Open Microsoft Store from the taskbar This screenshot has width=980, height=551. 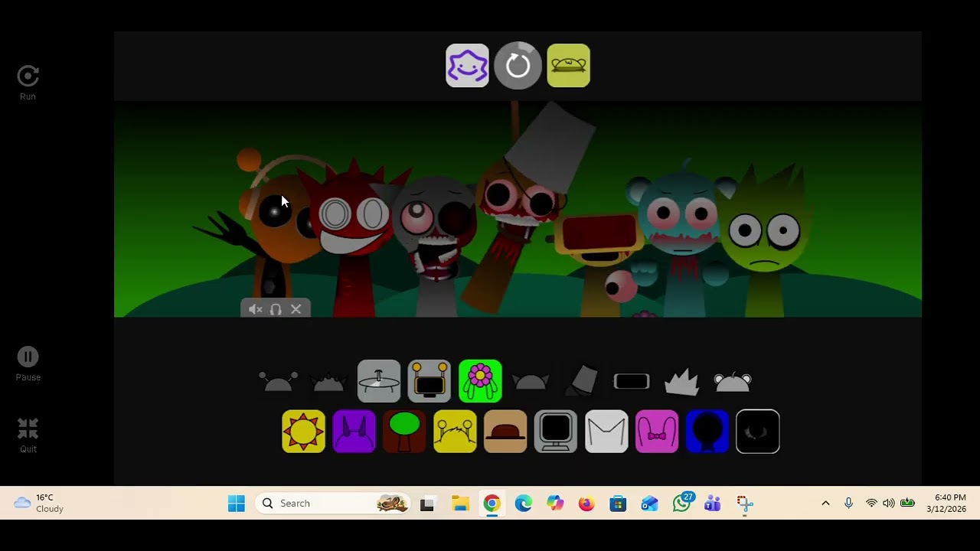click(x=618, y=503)
